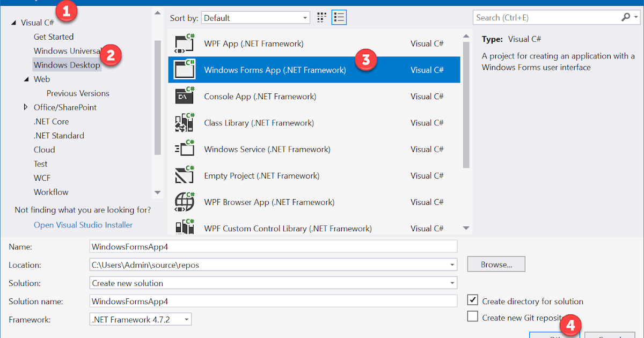This screenshot has height=338, width=644.
Task: Click the Browse button
Action: (495, 264)
